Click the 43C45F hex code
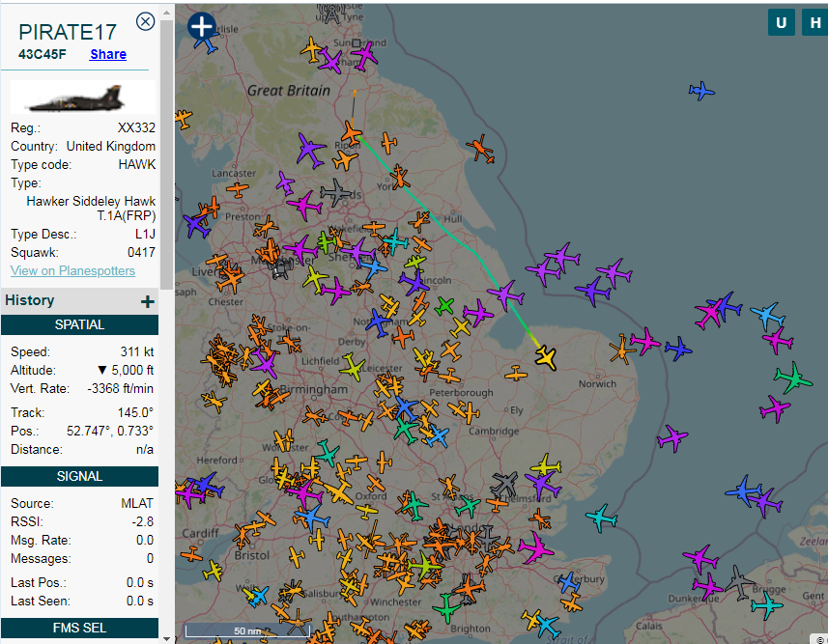The width and height of the screenshot is (828, 644). (43, 54)
